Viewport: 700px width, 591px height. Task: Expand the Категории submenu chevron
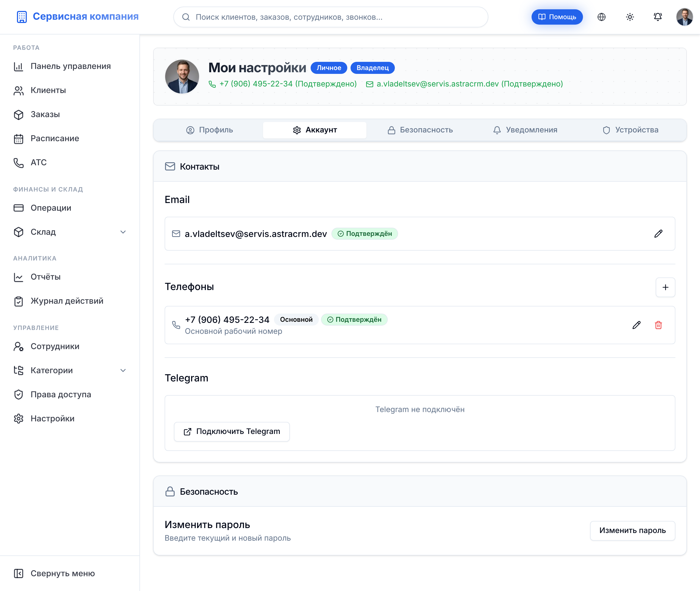[123, 370]
